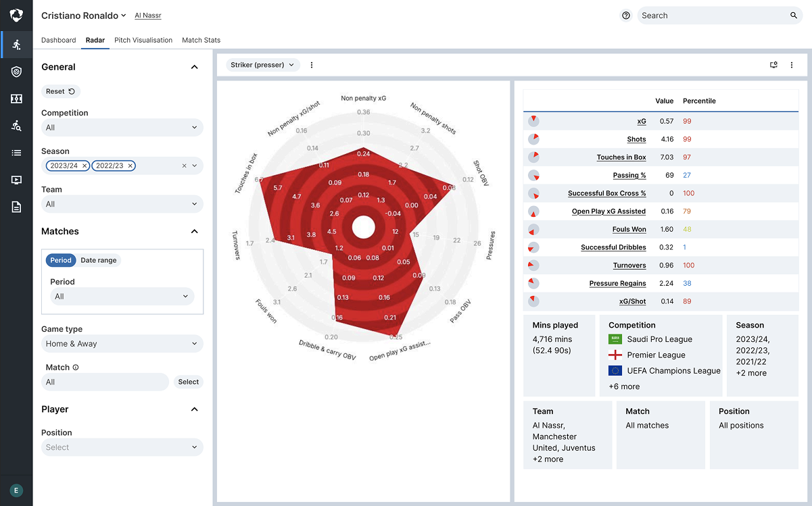Switch to the Dashboard tab
This screenshot has width=812, height=506.
tap(59, 40)
